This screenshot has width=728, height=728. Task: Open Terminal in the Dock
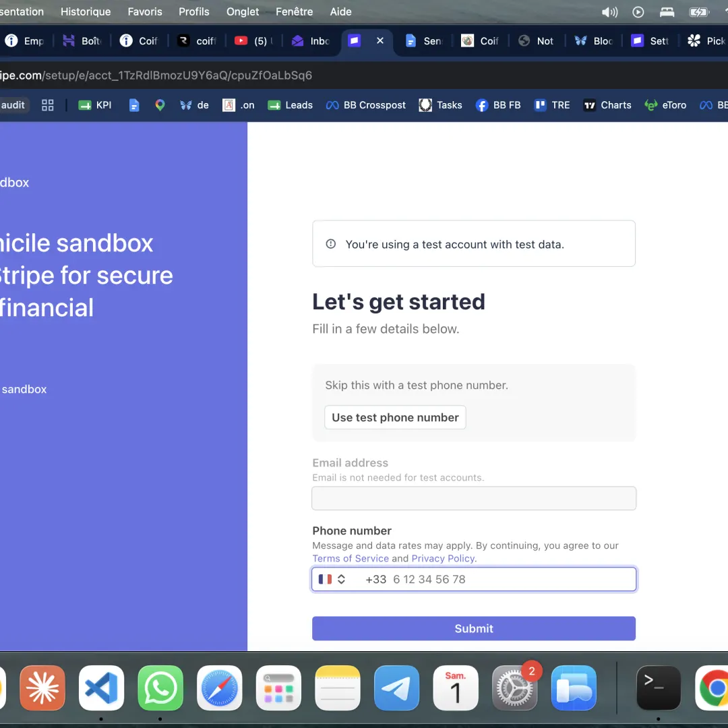click(659, 688)
